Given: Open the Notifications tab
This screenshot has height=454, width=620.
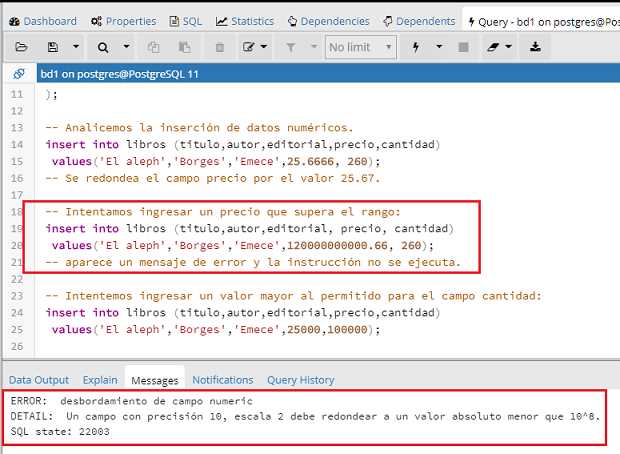Looking at the screenshot, I should (223, 380).
